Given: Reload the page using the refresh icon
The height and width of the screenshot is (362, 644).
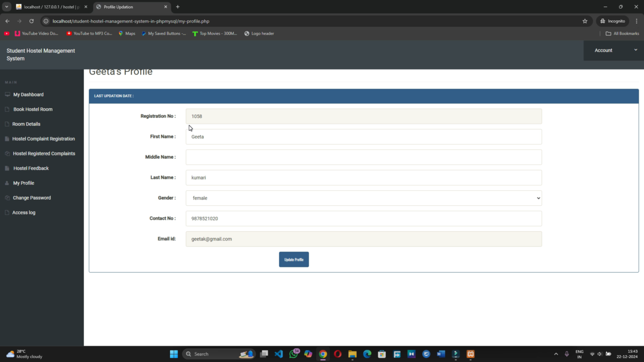Looking at the screenshot, I should click(31, 21).
